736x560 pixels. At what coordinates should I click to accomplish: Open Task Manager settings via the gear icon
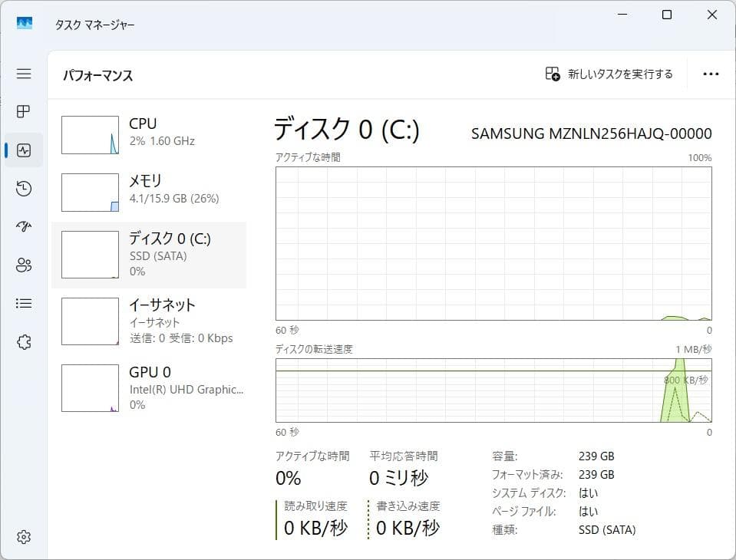coord(23,536)
